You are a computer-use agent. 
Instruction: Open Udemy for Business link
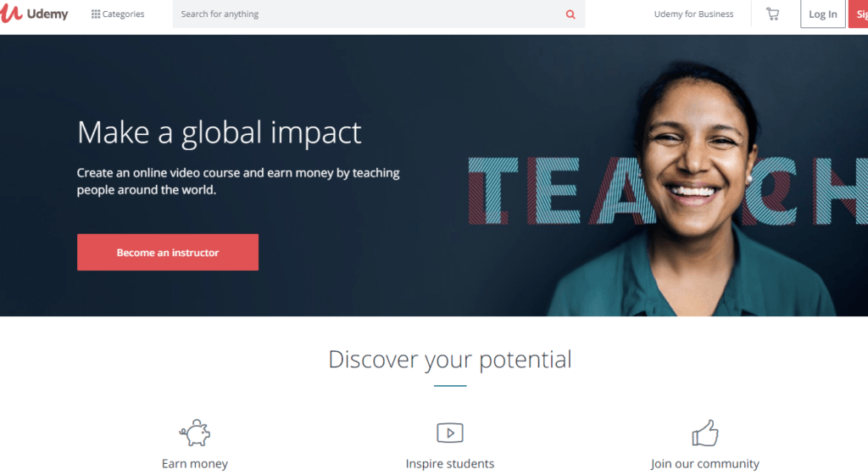[x=693, y=14]
